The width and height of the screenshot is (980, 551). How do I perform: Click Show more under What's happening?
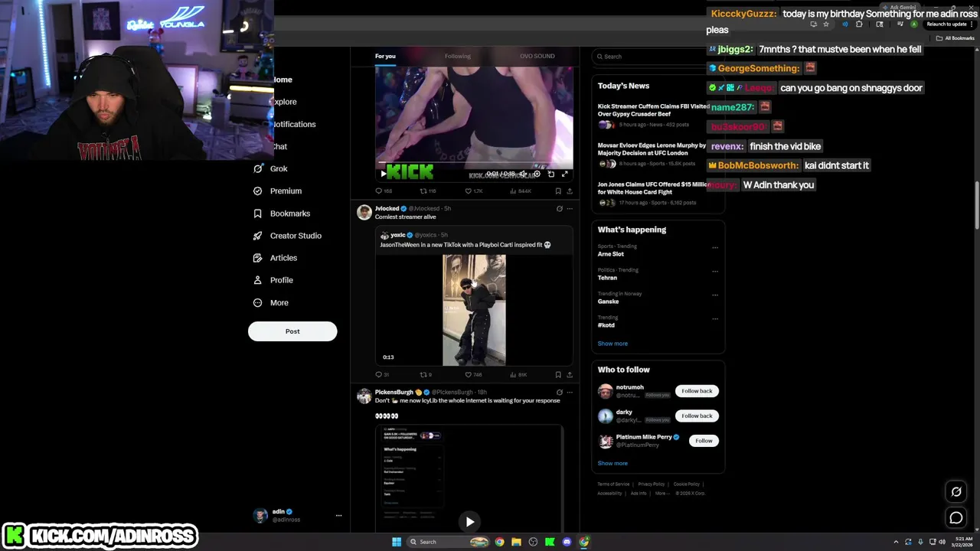pyautogui.click(x=612, y=344)
